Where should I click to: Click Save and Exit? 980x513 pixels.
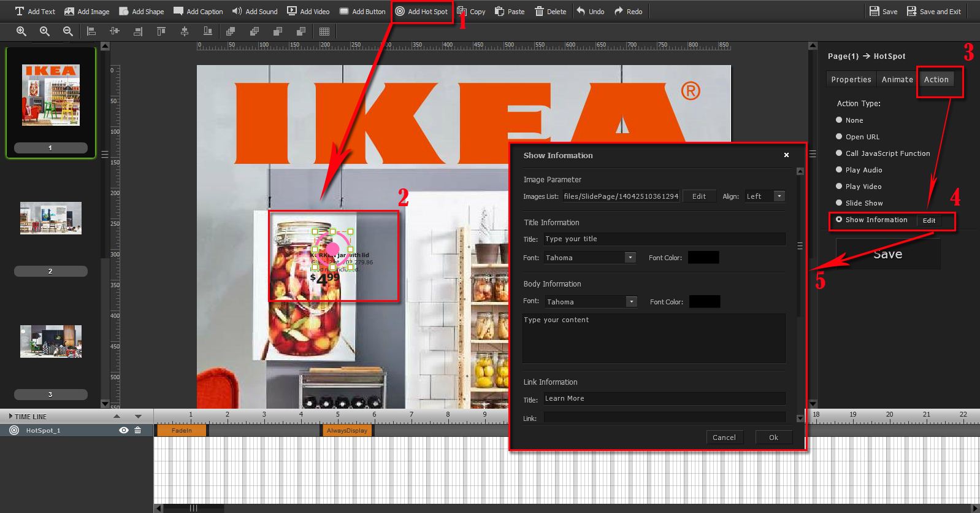pos(933,11)
